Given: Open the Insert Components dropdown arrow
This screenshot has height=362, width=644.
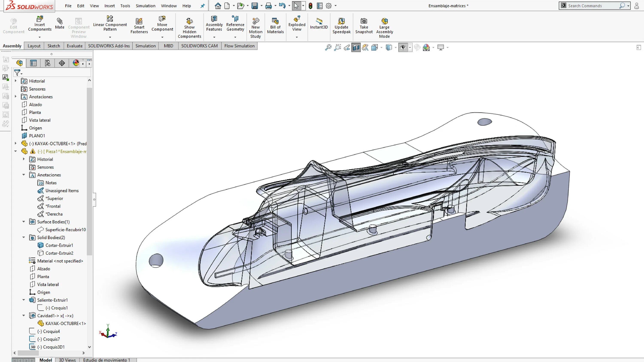Looking at the screenshot, I should pos(39,37).
